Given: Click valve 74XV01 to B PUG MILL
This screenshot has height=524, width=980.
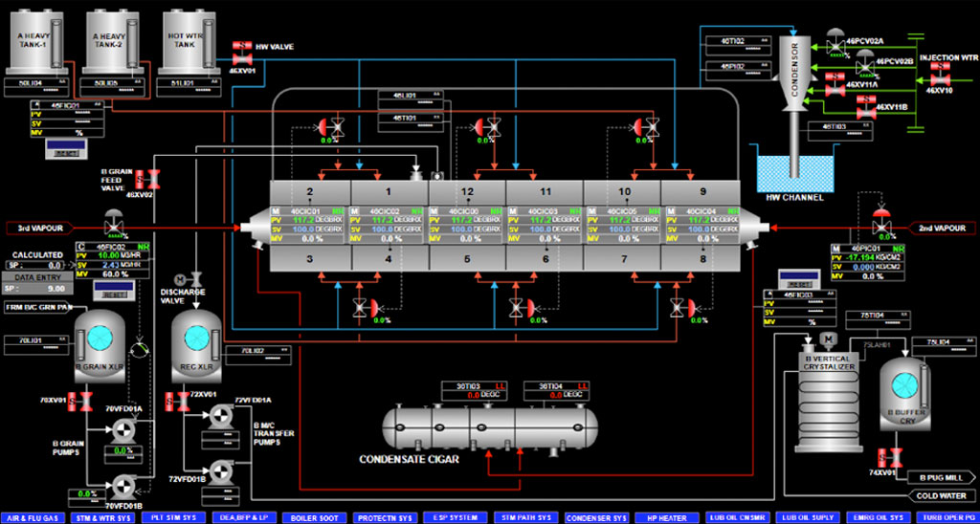Looking at the screenshot, I should [889, 460].
